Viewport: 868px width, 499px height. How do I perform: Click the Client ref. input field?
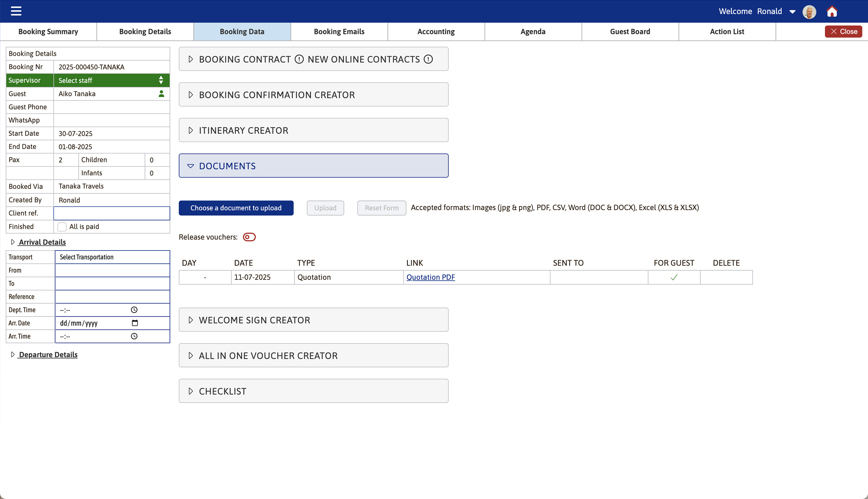click(111, 213)
